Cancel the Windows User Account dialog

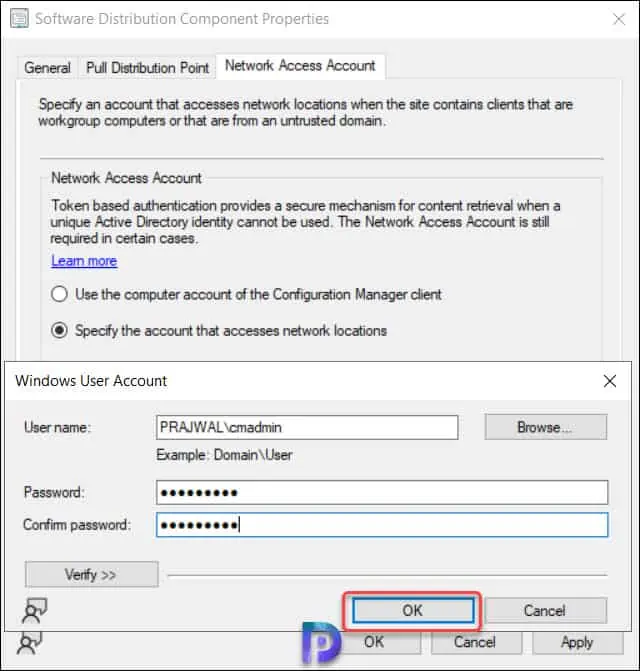click(545, 610)
